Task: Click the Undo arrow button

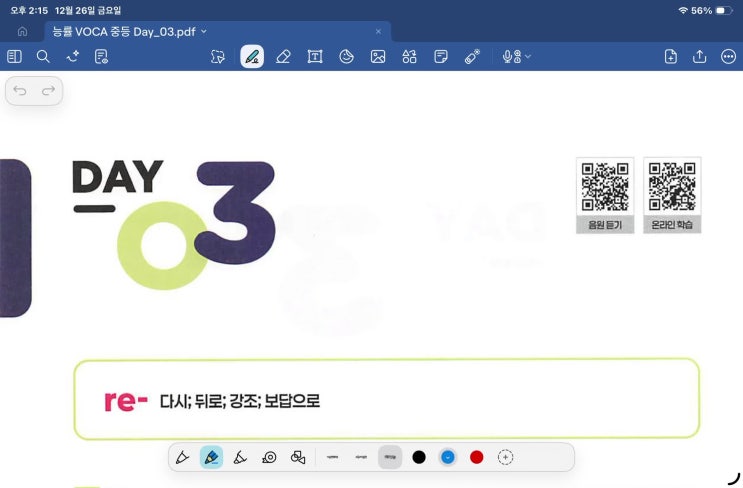Action: pos(20,91)
